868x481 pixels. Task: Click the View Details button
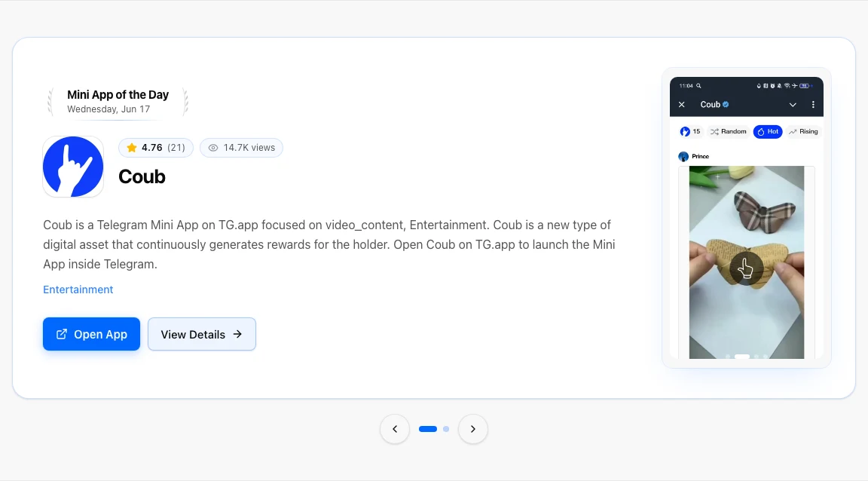[201, 334]
